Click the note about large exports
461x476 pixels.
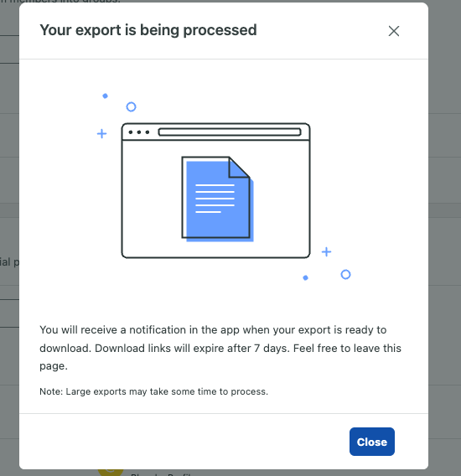(x=153, y=391)
